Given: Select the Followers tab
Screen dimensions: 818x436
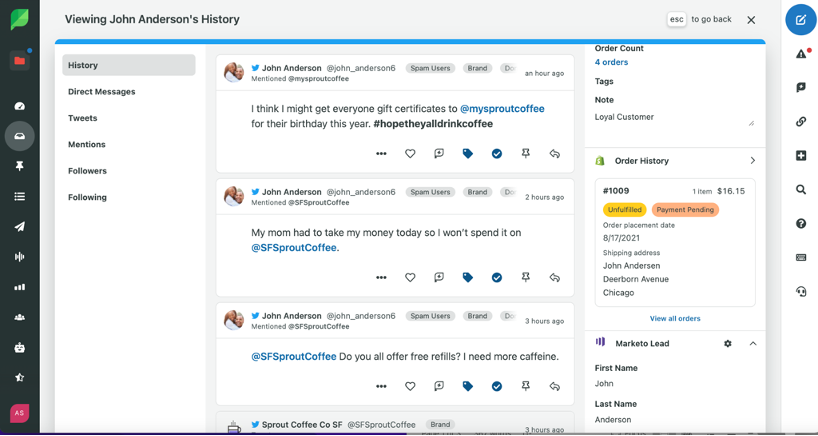Looking at the screenshot, I should tap(87, 171).
